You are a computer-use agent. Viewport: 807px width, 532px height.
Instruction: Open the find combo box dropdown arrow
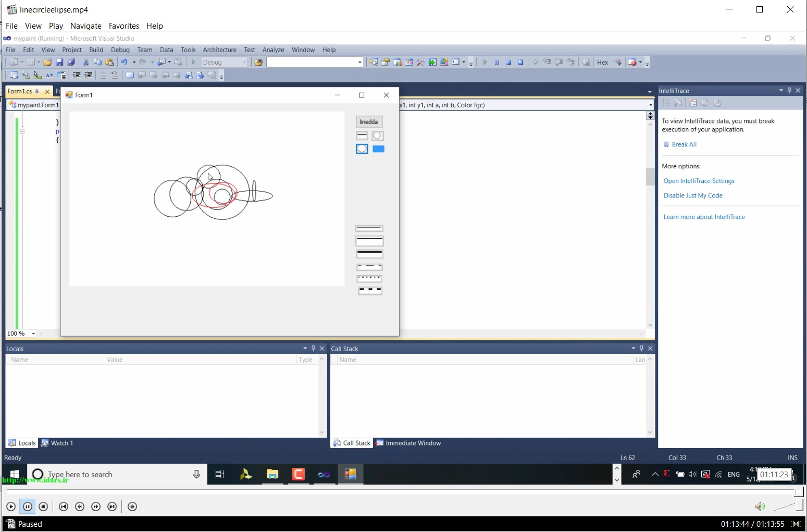[359, 62]
